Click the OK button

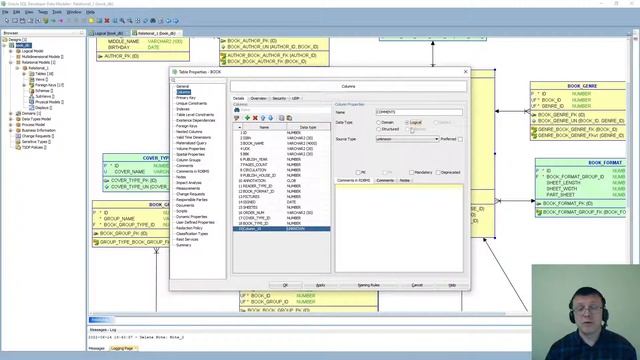285,285
